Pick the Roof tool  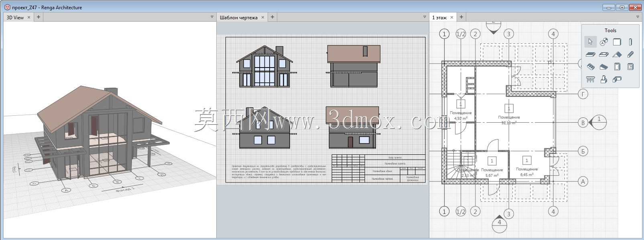617,54
